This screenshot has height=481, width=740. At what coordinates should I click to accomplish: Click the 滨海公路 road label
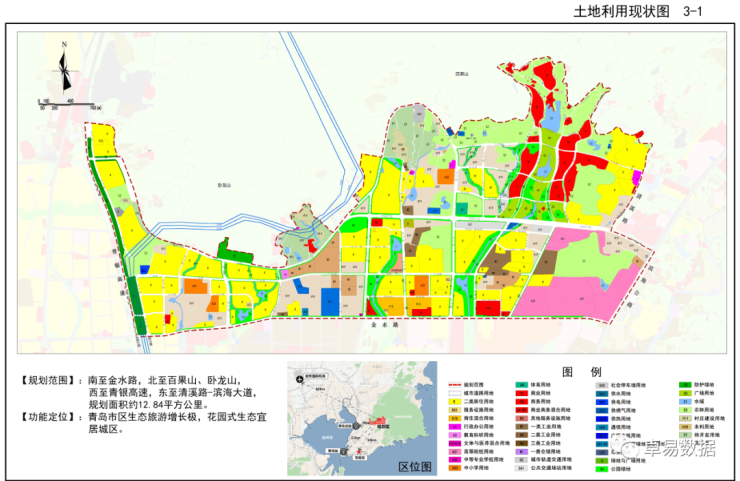tap(639, 286)
